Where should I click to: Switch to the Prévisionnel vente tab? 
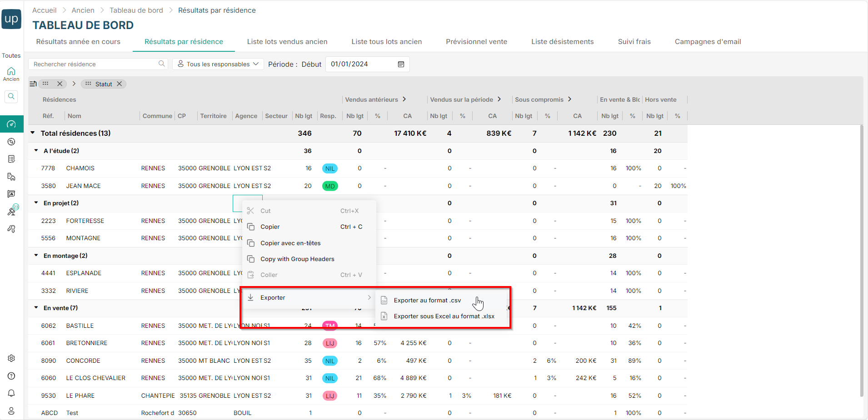tap(476, 42)
